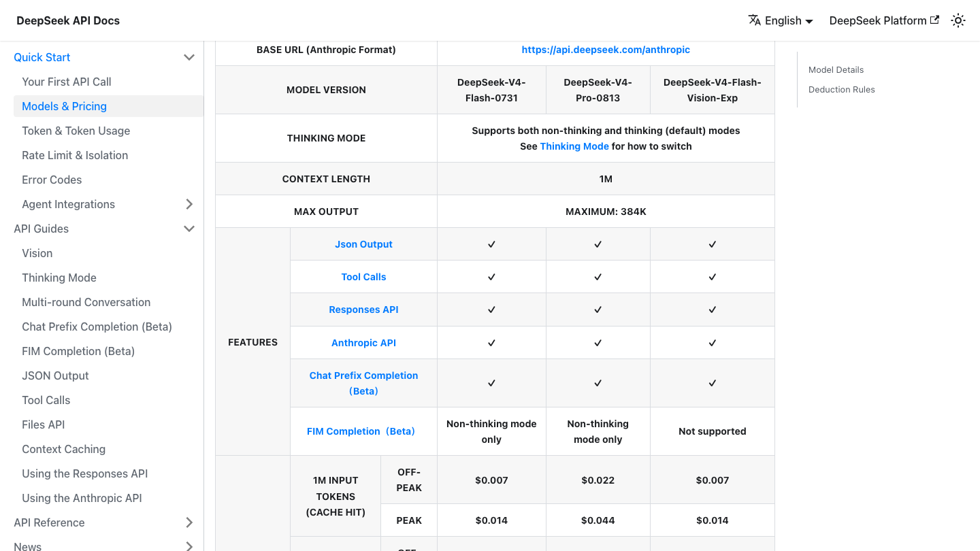The height and width of the screenshot is (551, 980).
Task: Select Models & Pricing sidebar item
Action: tap(108, 106)
